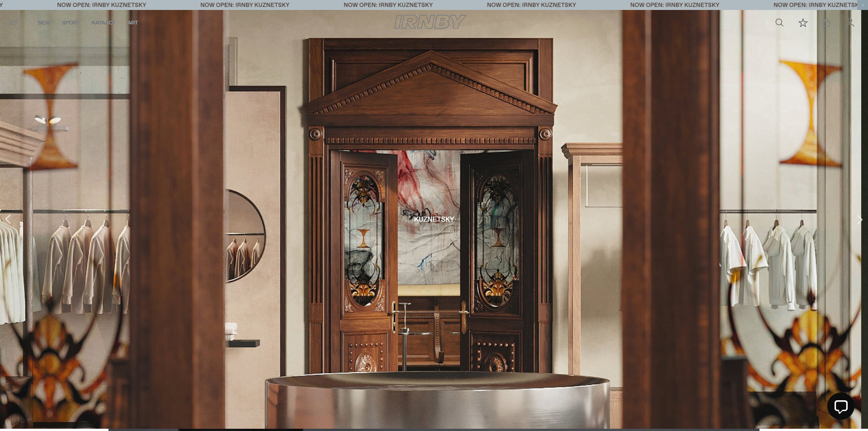Click the pediment above the wooden door

click(x=430, y=86)
